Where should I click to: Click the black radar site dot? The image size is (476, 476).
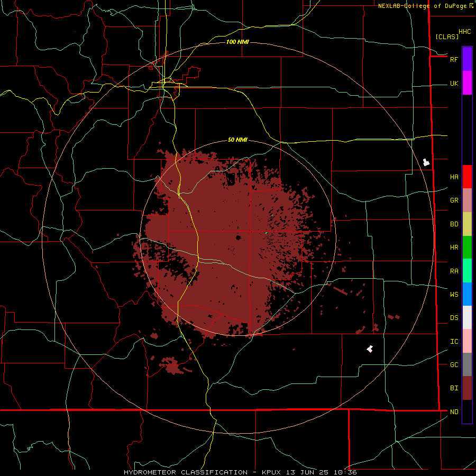pyautogui.click(x=239, y=237)
